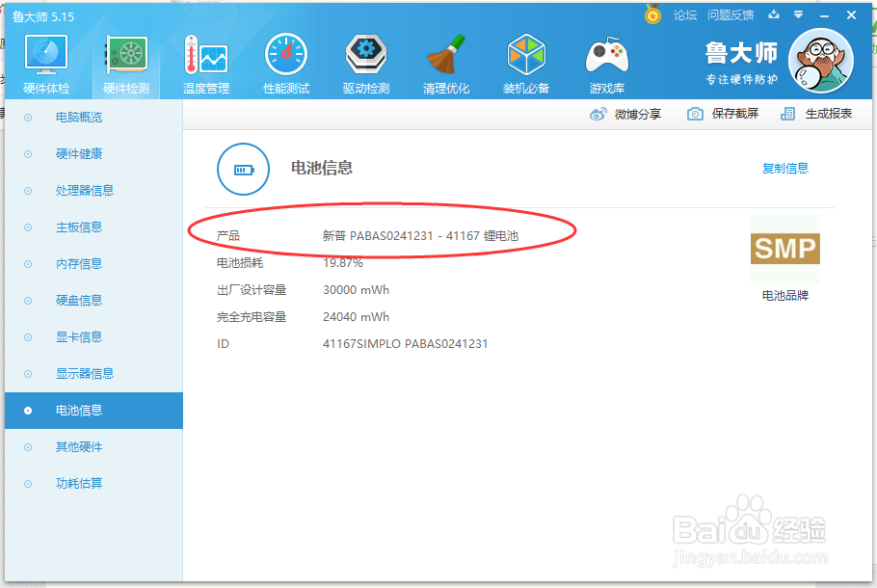Click battery wear value 19.87%
Viewport: 877px width, 588px height.
343,263
